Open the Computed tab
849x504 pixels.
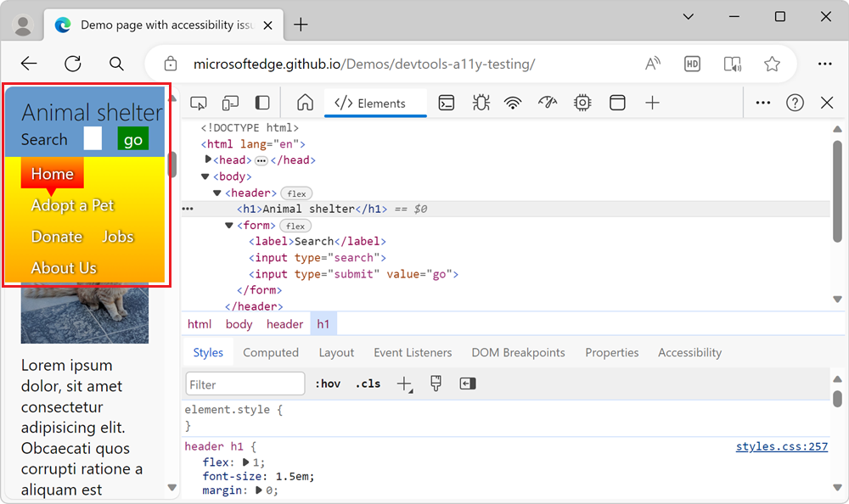click(271, 352)
